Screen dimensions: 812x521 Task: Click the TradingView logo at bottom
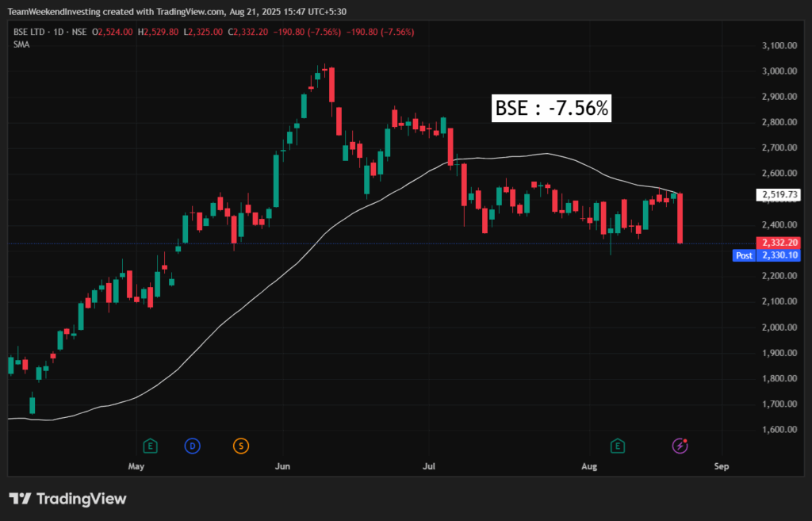click(68, 499)
